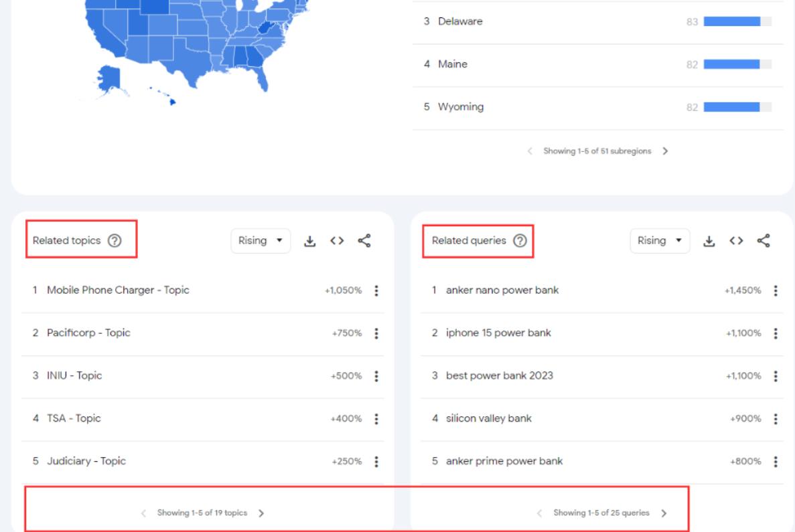This screenshot has height=532, width=795.
Task: Open the help tooltip for Related queries
Action: click(x=520, y=241)
